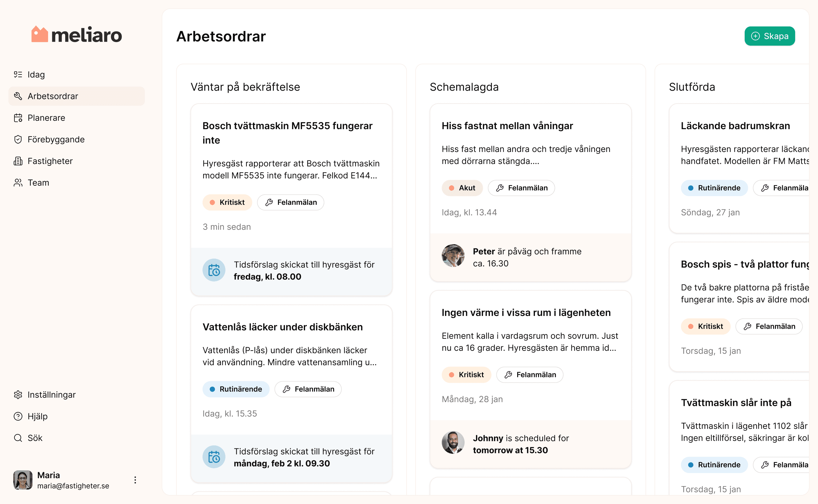Click the Kritiskt label on Bosch spis card

[706, 326]
